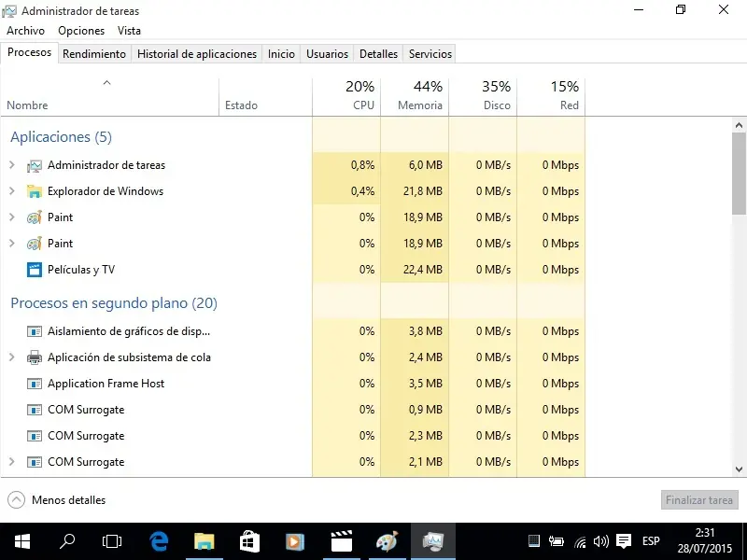Expand the Explorador de Windows row

[x=12, y=191]
